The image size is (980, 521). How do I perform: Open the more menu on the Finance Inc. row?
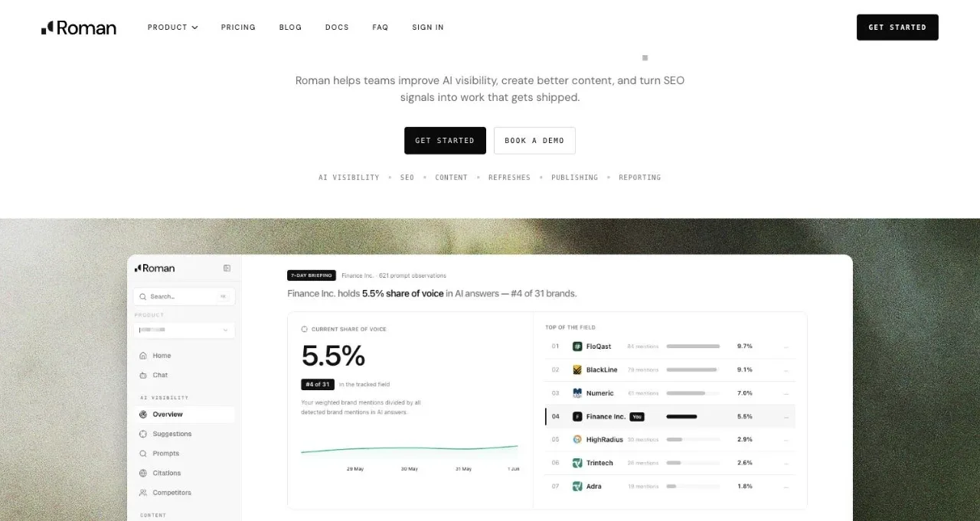786,417
